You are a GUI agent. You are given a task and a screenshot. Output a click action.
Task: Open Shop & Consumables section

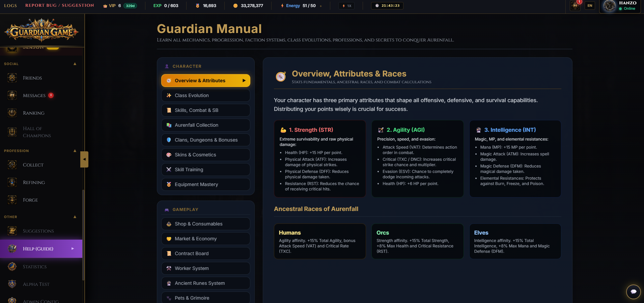(x=206, y=224)
